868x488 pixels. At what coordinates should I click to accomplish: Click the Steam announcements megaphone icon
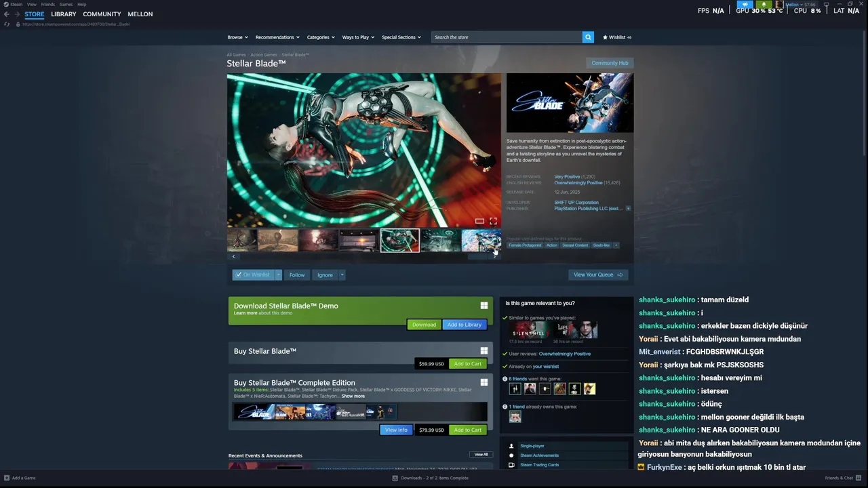tap(745, 4)
